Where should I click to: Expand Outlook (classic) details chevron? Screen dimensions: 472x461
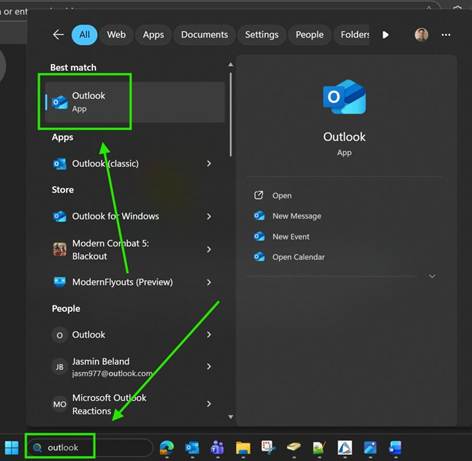tap(209, 164)
